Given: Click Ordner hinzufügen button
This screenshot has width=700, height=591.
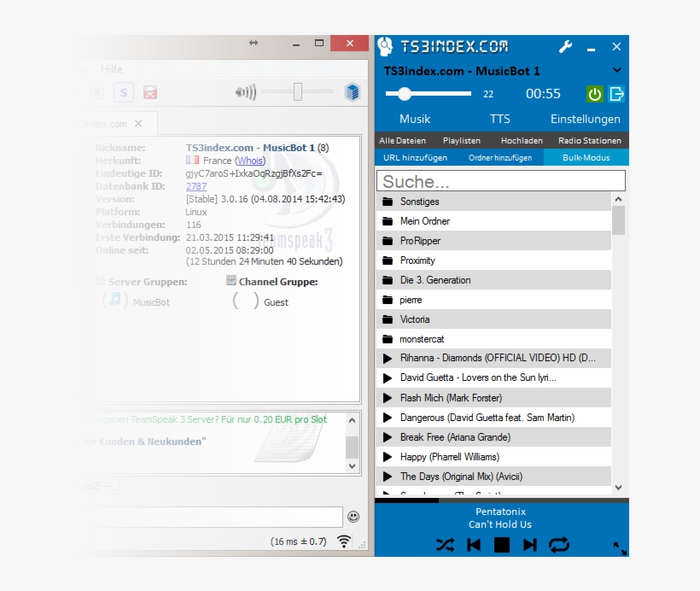Looking at the screenshot, I should pyautogui.click(x=500, y=158).
